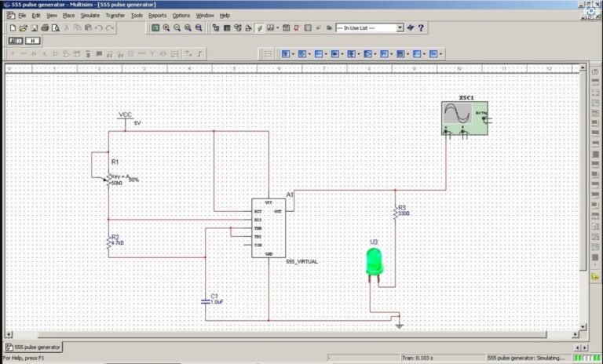The image size is (603, 364).
Task: Open the Place menu
Action: pos(68,16)
